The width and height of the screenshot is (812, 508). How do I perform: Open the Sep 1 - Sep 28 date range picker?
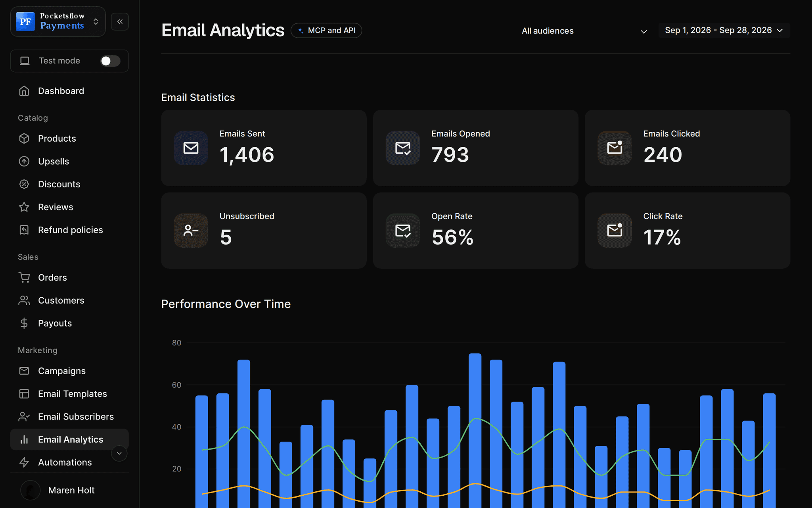(724, 30)
